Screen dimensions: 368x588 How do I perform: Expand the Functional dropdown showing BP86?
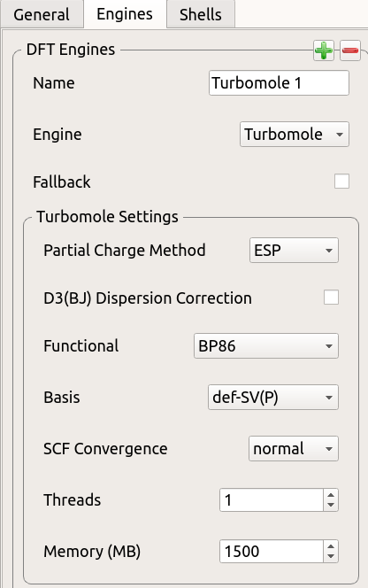click(x=266, y=345)
